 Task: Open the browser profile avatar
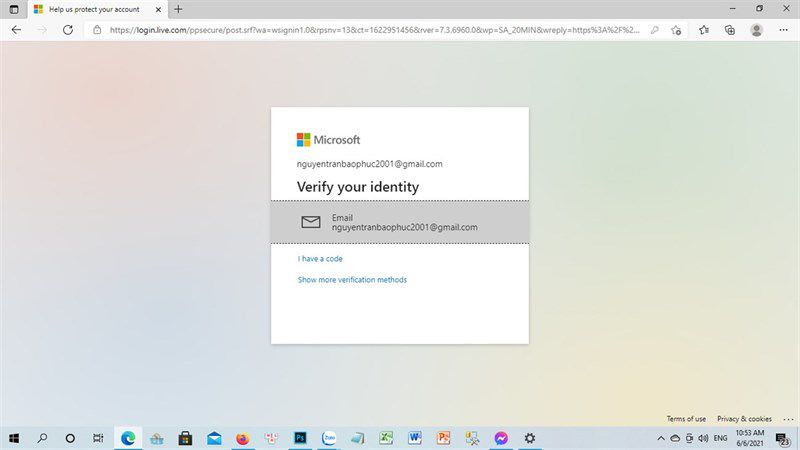[757, 30]
